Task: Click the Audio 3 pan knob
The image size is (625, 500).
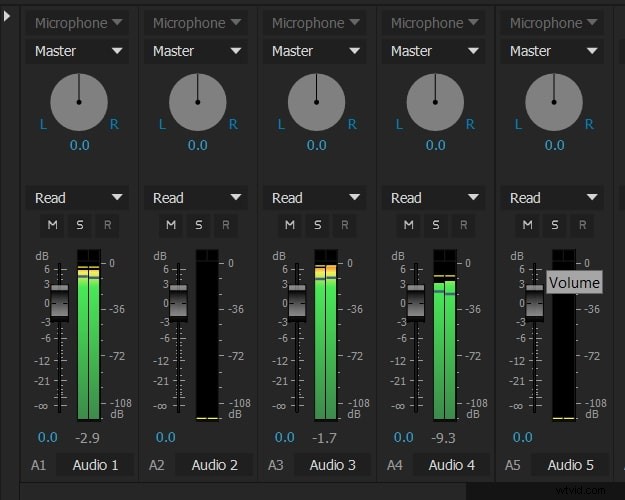Action: (x=316, y=102)
